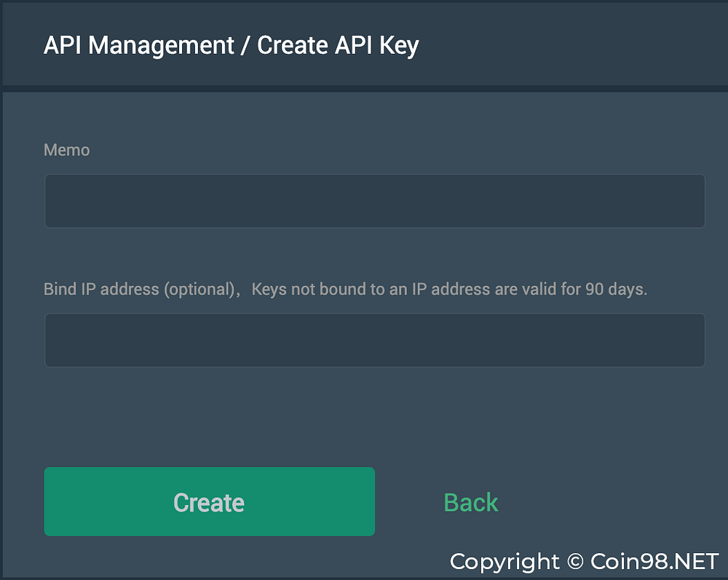Click the © copyright symbol
728x580 pixels.
pyautogui.click(x=575, y=561)
